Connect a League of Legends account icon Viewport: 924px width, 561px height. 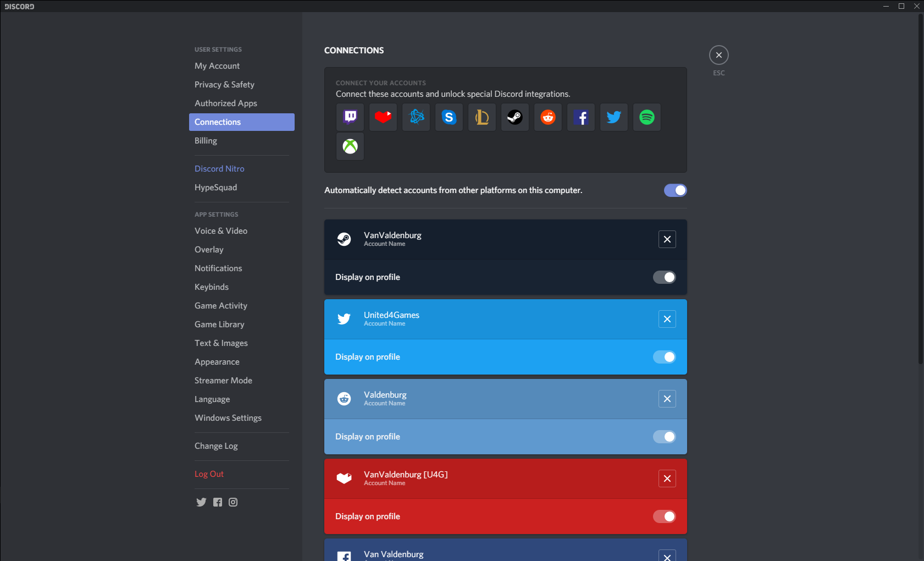[x=482, y=117]
